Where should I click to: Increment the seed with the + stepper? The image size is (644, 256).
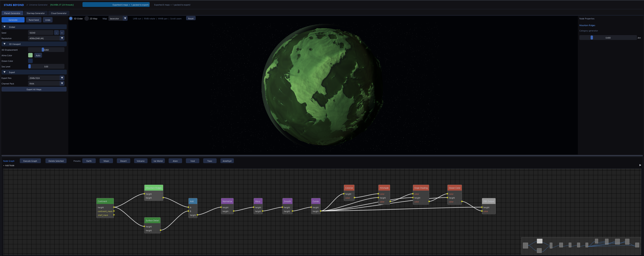pos(62,32)
